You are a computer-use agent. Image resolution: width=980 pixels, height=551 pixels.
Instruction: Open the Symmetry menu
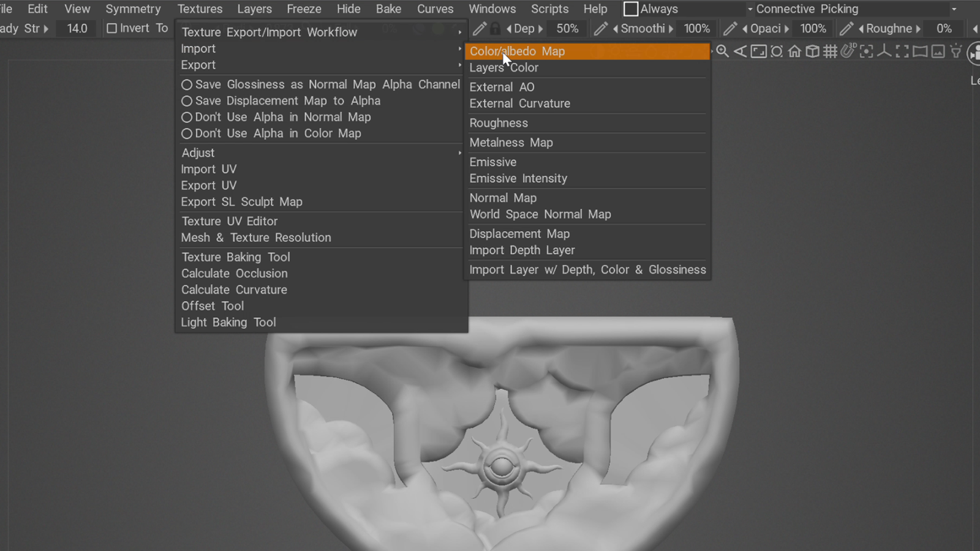(x=133, y=9)
